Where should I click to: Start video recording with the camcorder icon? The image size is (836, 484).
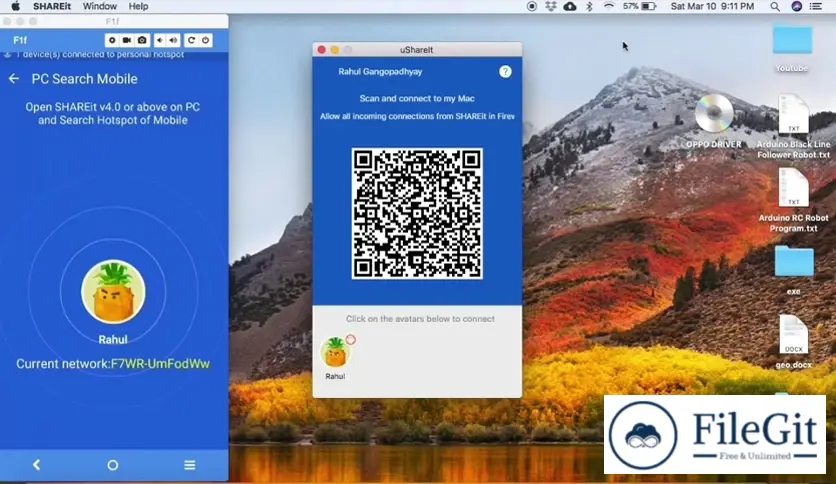[127, 40]
